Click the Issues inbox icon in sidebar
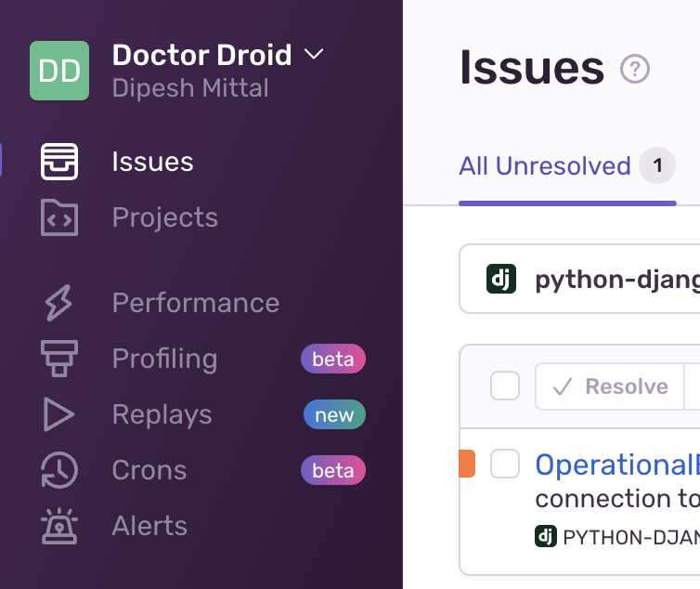 coord(59,162)
